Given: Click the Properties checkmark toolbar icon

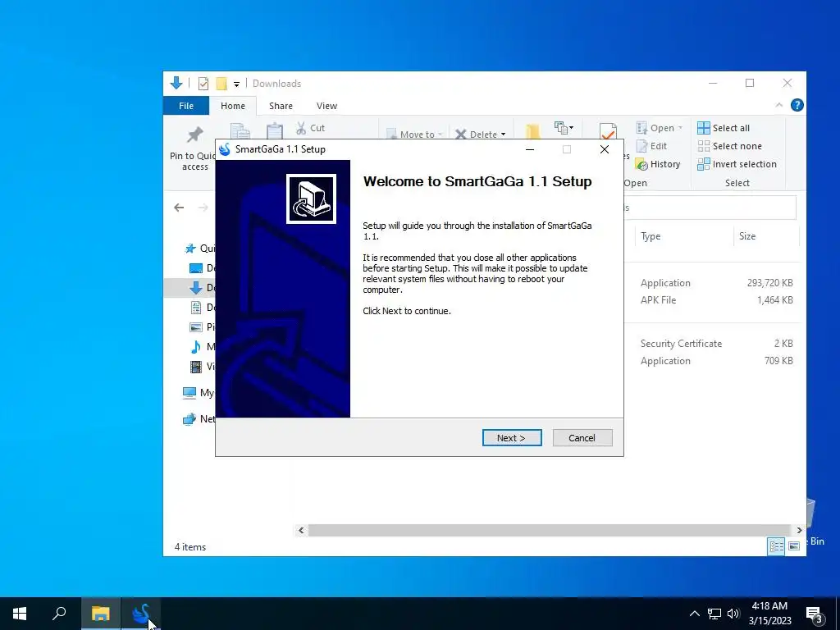Looking at the screenshot, I should point(203,84).
